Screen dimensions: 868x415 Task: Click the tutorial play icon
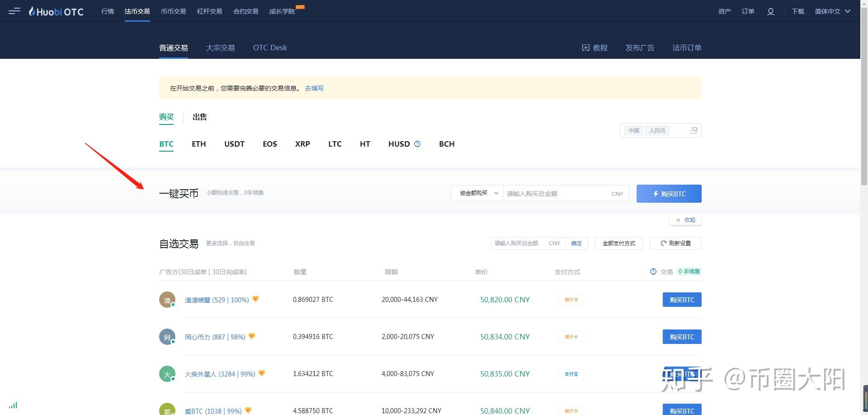pos(585,48)
